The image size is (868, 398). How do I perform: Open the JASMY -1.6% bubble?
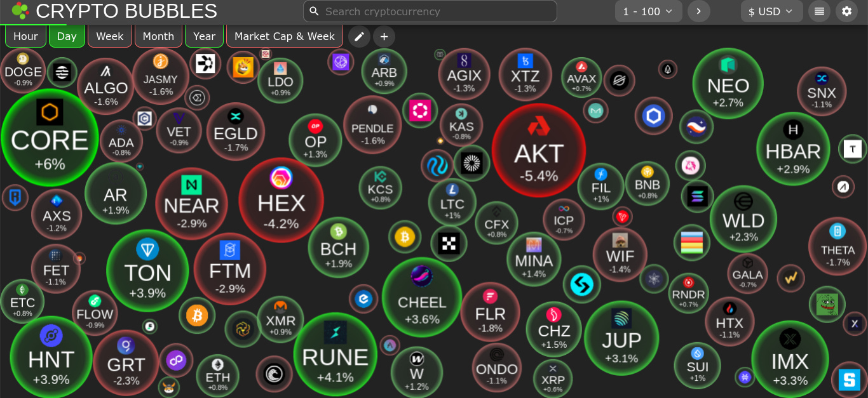pos(160,76)
